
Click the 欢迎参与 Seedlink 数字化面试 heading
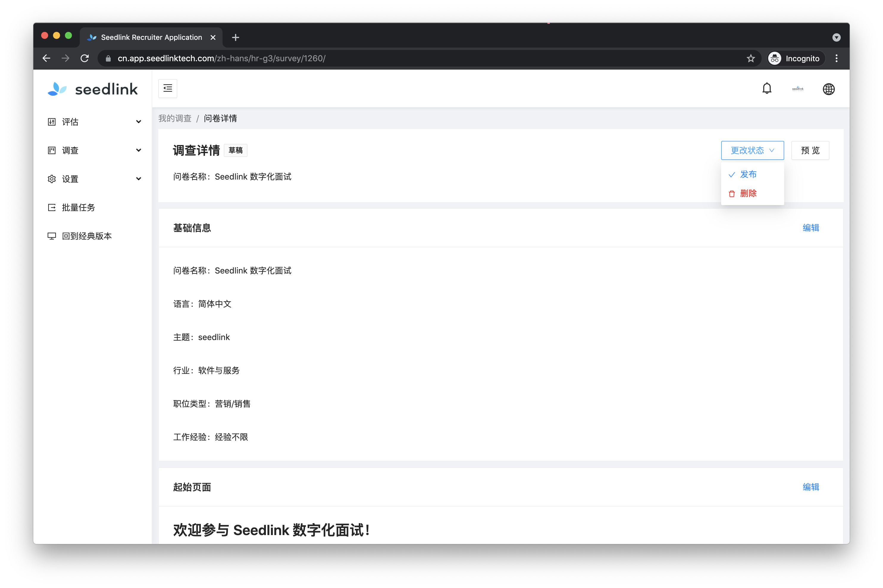(x=272, y=530)
